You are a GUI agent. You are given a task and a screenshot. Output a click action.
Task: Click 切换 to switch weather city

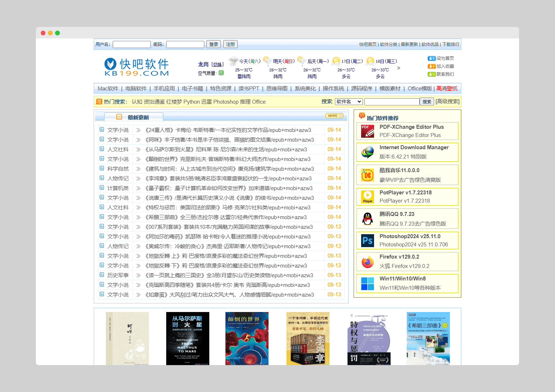218,65
